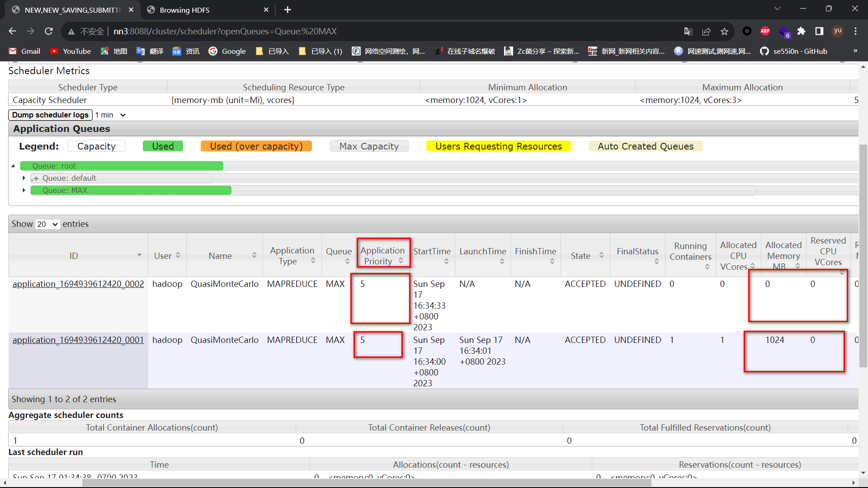Open application_1694939612420_0002 link
This screenshot has height=488, width=868.
[78, 284]
